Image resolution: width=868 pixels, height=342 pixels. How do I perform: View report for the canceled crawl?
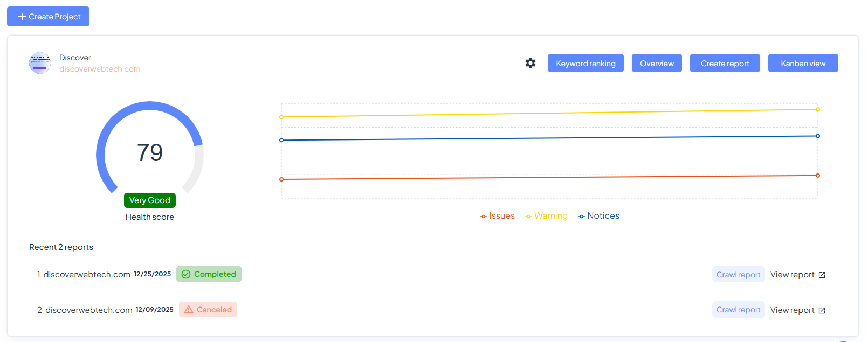792,310
